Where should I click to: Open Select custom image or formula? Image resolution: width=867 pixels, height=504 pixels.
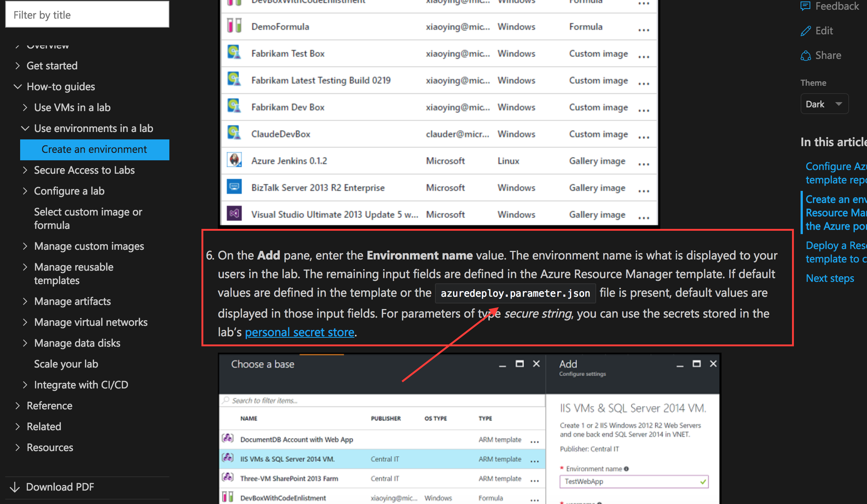tap(88, 218)
